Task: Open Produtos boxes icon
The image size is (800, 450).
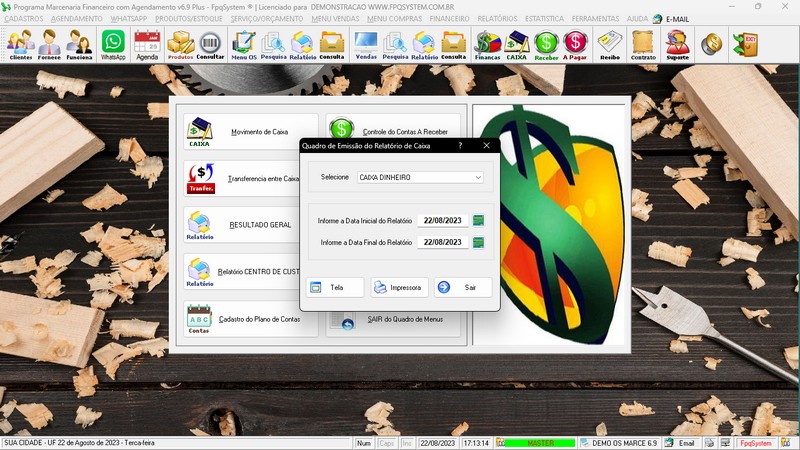Action: (181, 45)
